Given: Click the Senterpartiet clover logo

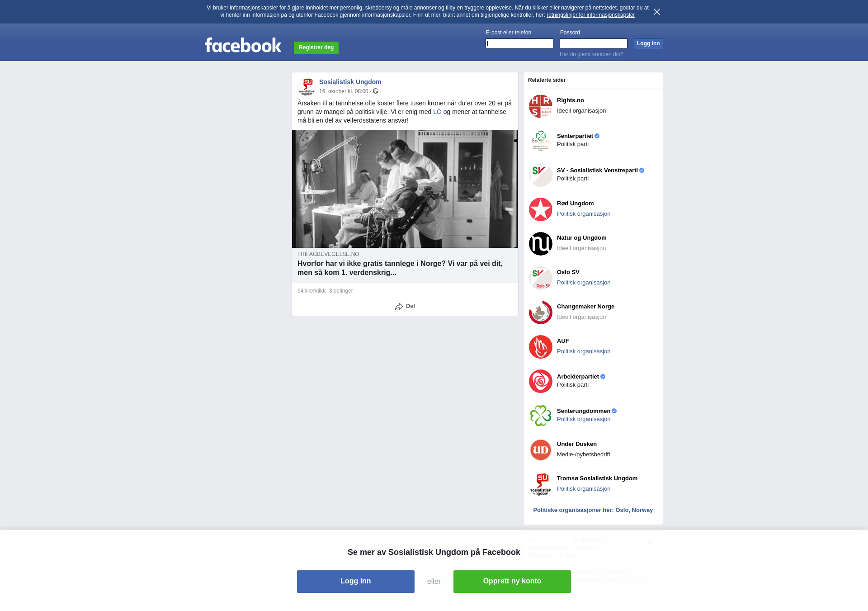Looking at the screenshot, I should pyautogui.click(x=541, y=141).
